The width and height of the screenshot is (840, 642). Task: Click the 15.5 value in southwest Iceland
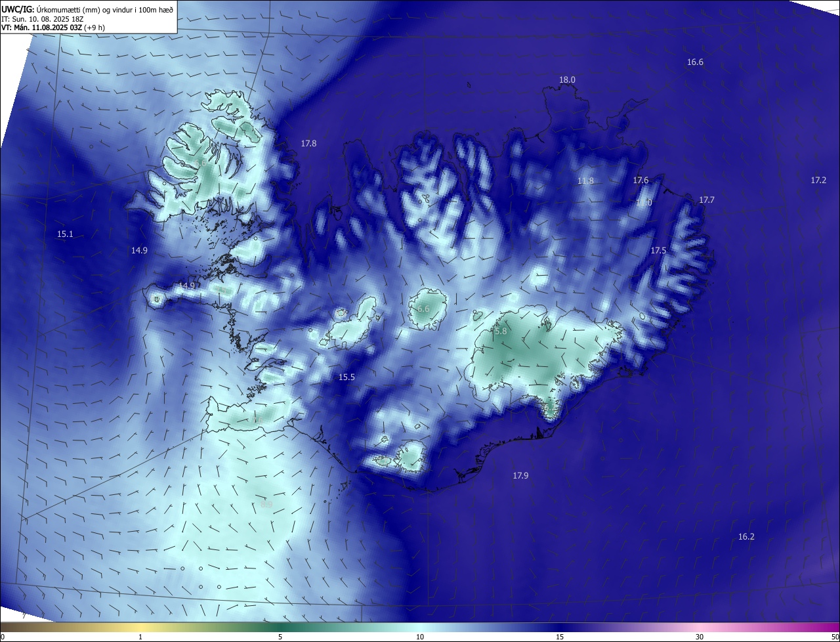346,377
